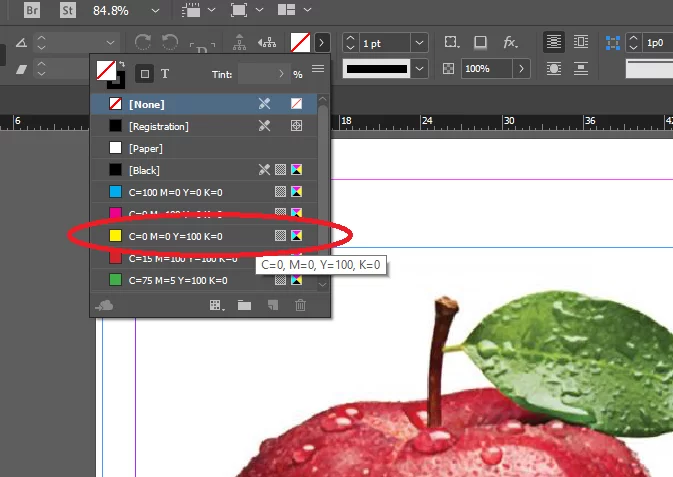The image size is (673, 477).
Task: Open the zoom level 84.8% dropdown
Action: (154, 10)
